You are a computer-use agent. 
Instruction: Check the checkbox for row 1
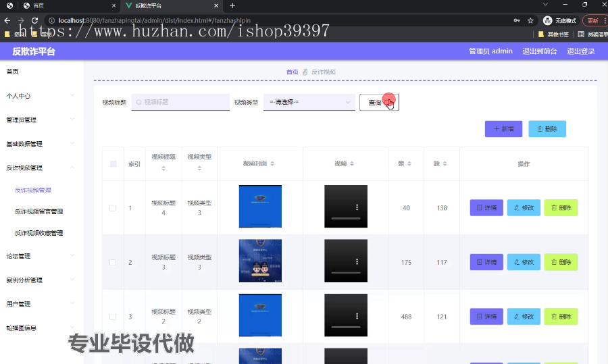[112, 208]
